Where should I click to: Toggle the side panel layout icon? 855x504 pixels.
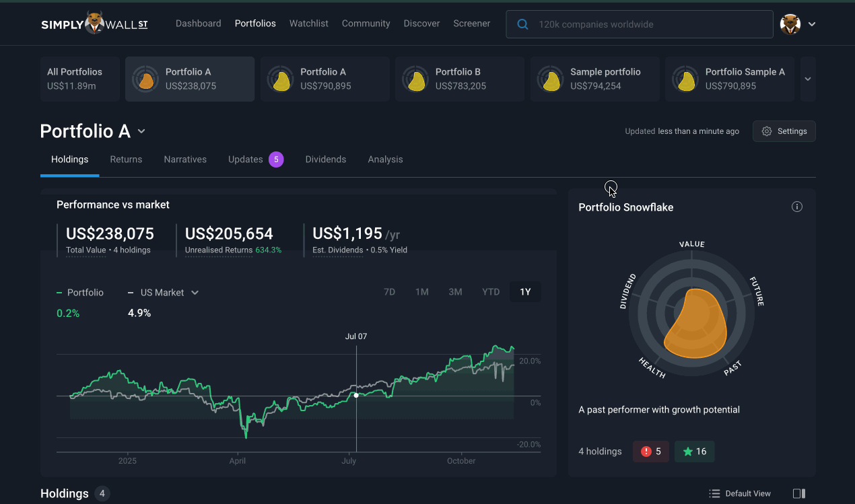point(799,493)
